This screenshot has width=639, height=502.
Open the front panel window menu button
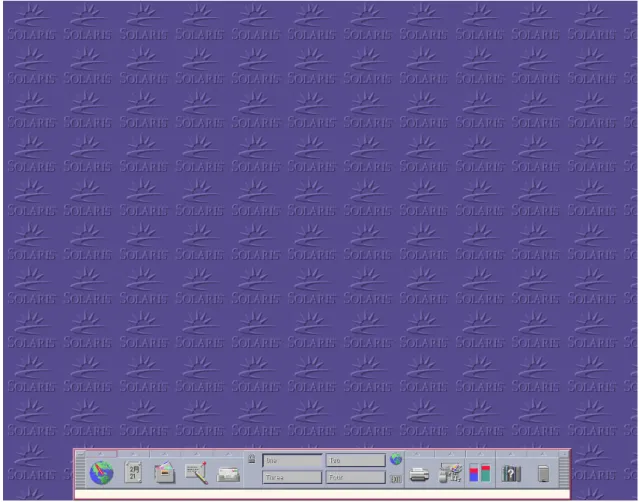pos(80,454)
